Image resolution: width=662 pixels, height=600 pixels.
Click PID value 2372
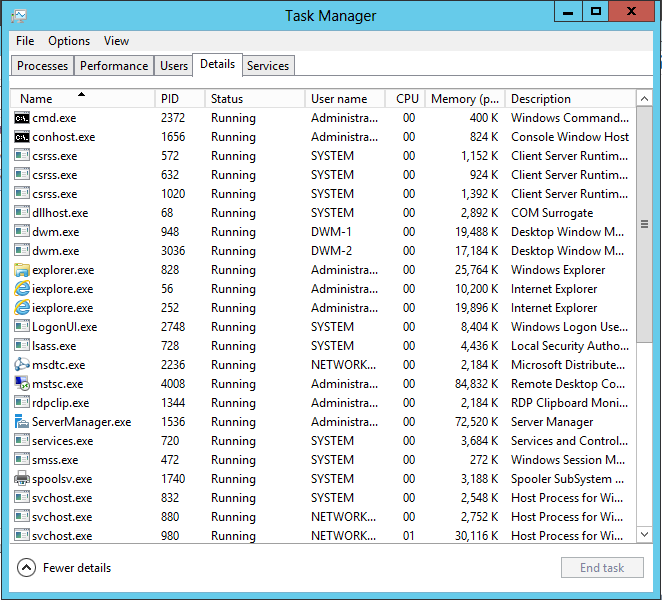point(173,118)
